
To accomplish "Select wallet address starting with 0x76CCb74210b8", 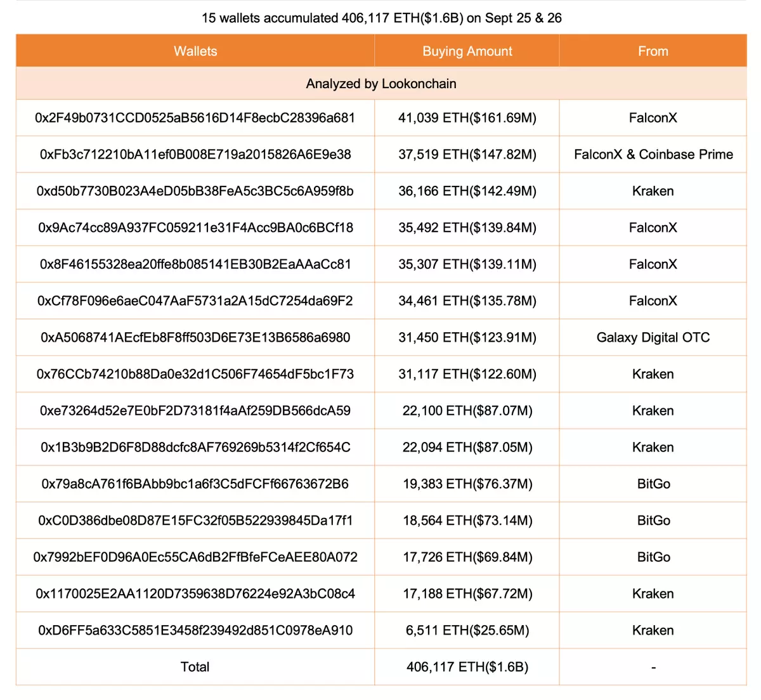I will click(x=195, y=374).
